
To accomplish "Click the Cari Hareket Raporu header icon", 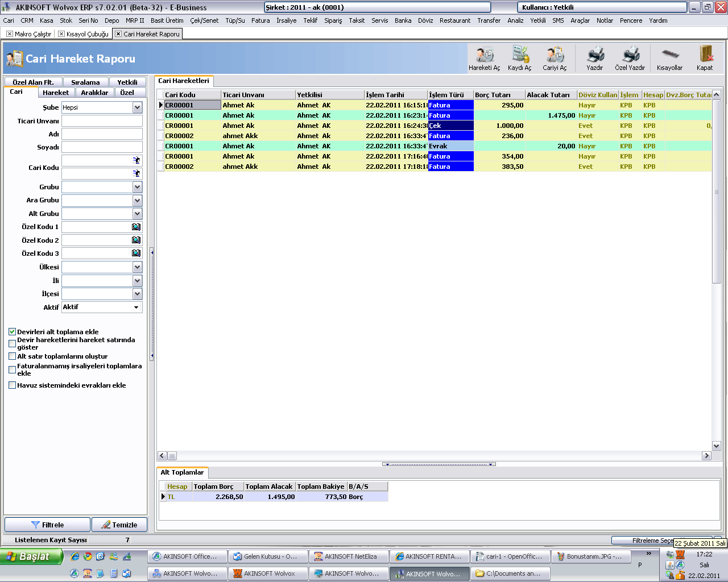I will point(14,59).
